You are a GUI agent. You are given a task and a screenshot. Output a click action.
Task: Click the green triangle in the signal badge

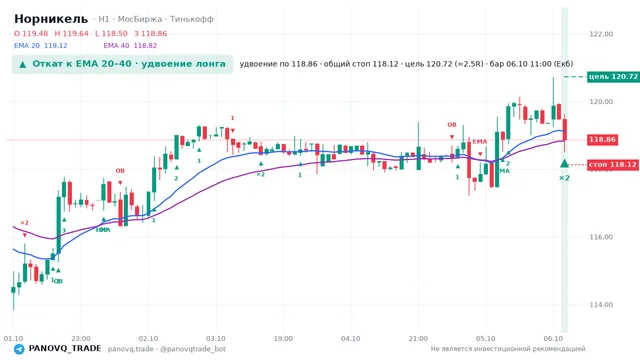tap(23, 64)
